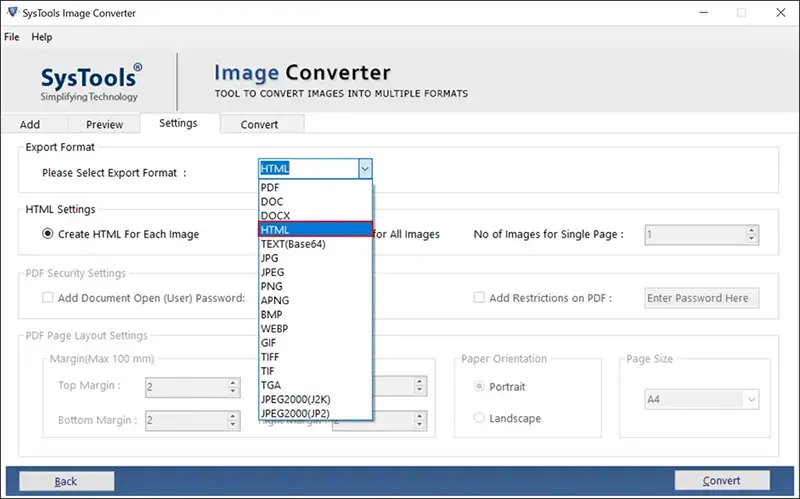Increase the Bottom Margin value
The image size is (800, 499).
coord(233,416)
